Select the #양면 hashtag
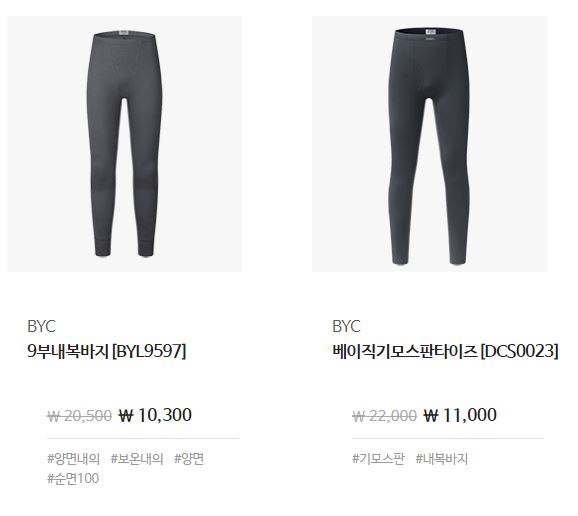The width and height of the screenshot is (578, 516). point(189,459)
